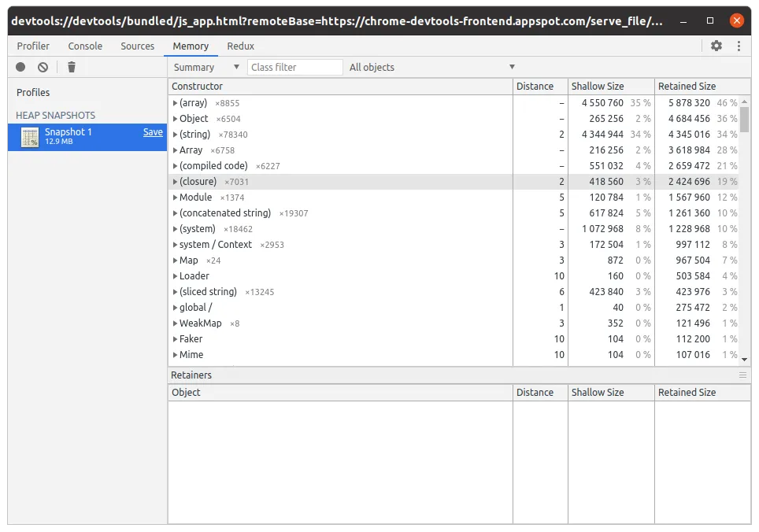Expand the Object constructor entry
Image resolution: width=759 pixels, height=532 pixels.
[x=175, y=118]
